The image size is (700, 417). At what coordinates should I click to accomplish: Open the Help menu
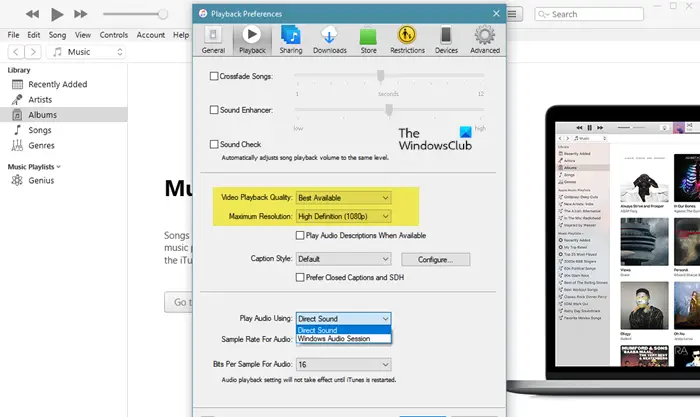(x=181, y=35)
